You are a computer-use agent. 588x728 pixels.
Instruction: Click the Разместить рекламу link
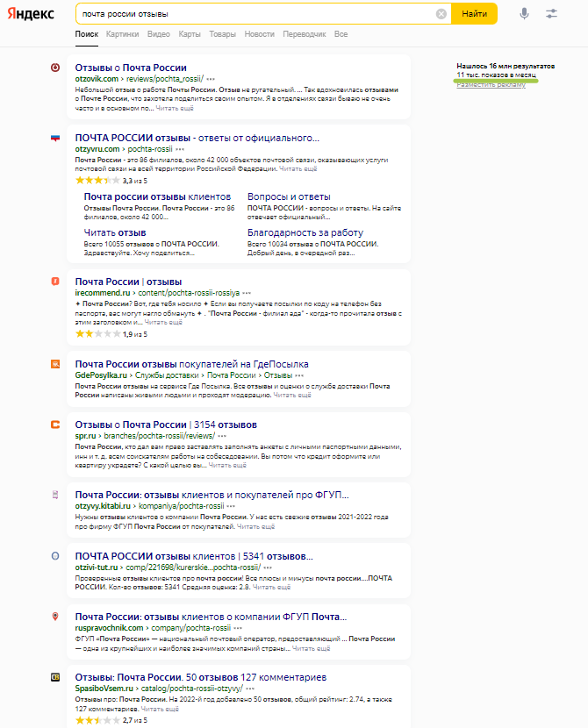pos(491,84)
